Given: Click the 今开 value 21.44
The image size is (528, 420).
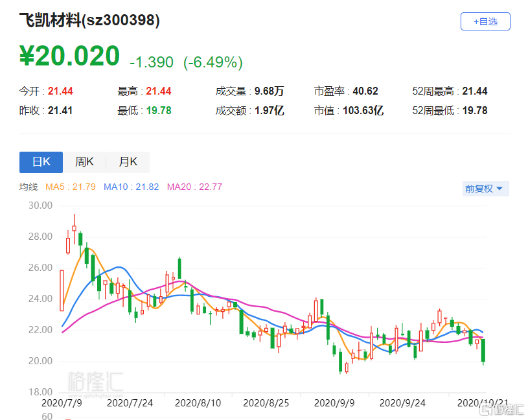Looking at the screenshot, I should [x=60, y=91].
